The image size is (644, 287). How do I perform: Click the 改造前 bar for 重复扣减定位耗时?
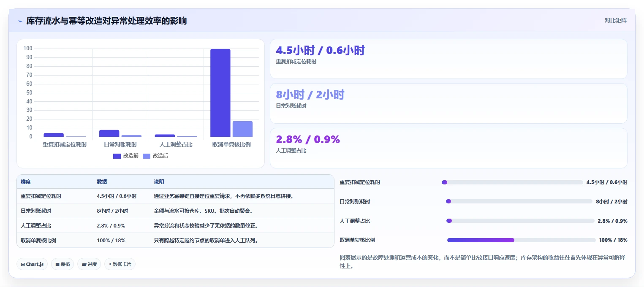[x=54, y=135]
